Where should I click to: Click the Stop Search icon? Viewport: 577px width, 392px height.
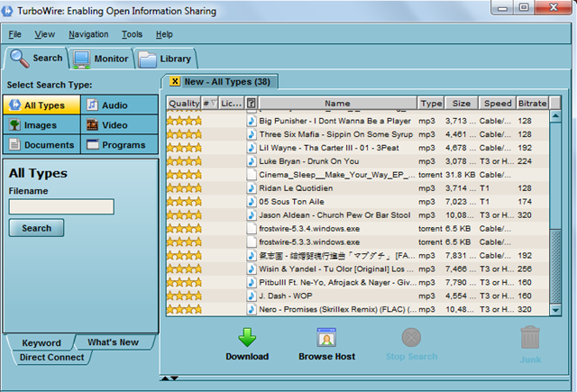click(x=411, y=338)
